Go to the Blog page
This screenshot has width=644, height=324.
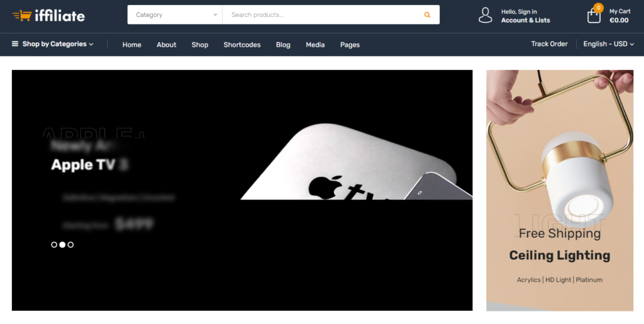pos(283,45)
